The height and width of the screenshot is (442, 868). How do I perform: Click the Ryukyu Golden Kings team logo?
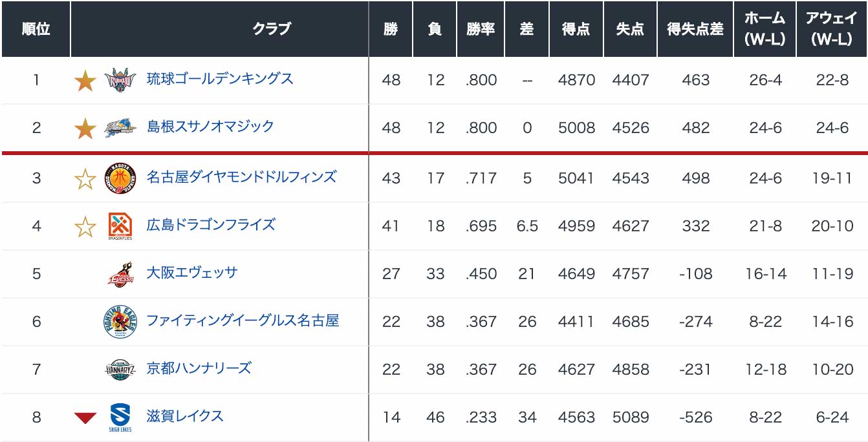pos(120,80)
